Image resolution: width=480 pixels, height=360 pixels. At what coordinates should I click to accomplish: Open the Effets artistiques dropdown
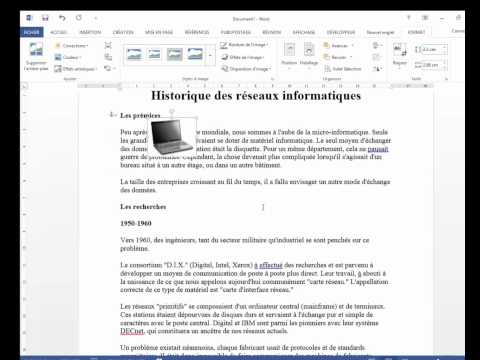click(76, 69)
